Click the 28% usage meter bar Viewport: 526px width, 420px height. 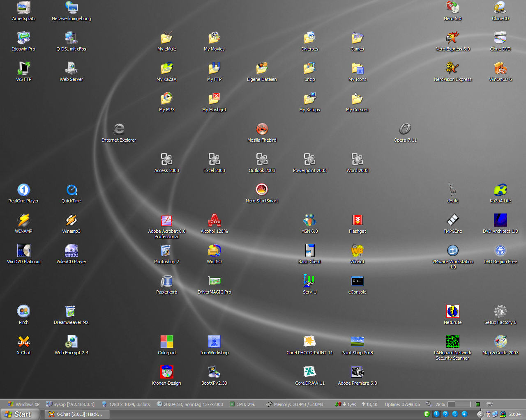tap(459, 404)
